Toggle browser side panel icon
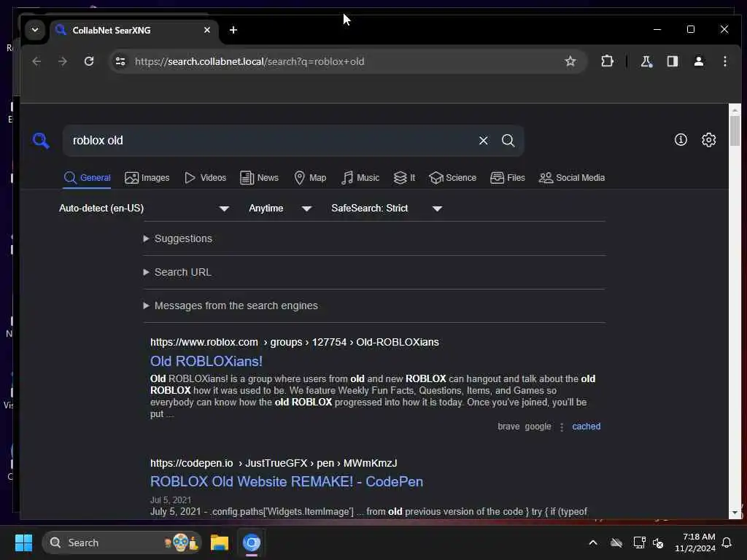 pos(672,61)
